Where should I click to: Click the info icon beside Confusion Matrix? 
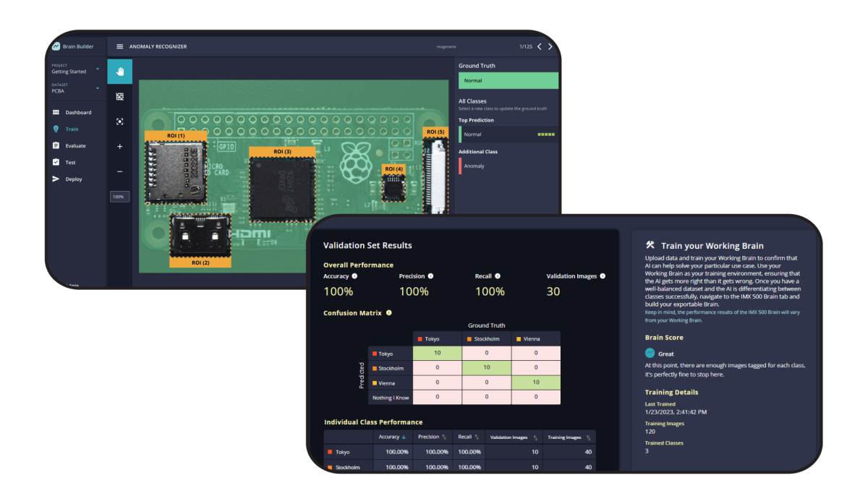[x=389, y=313]
